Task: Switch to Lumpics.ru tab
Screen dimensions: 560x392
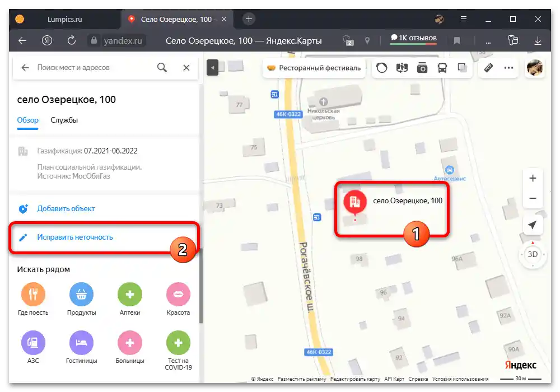Action: (64, 19)
